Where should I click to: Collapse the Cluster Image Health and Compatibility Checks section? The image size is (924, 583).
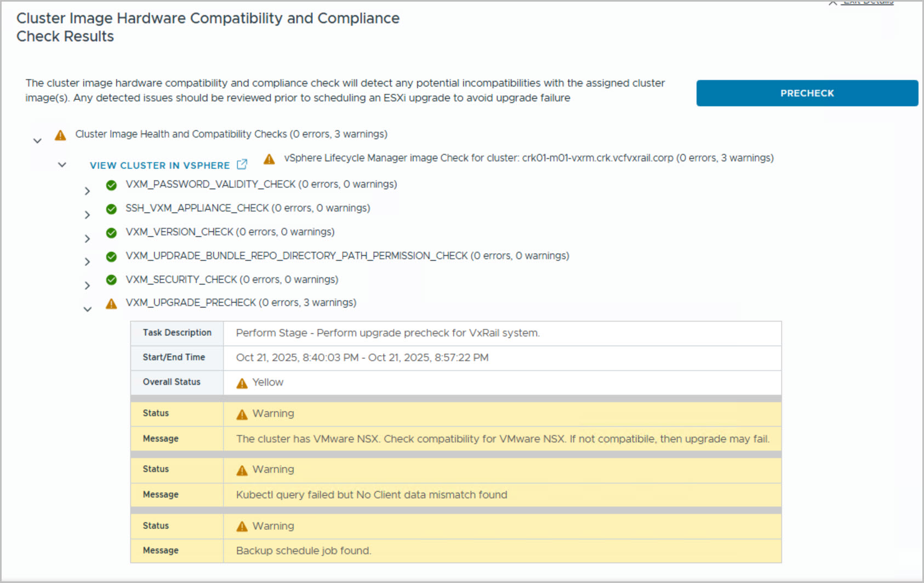37,141
